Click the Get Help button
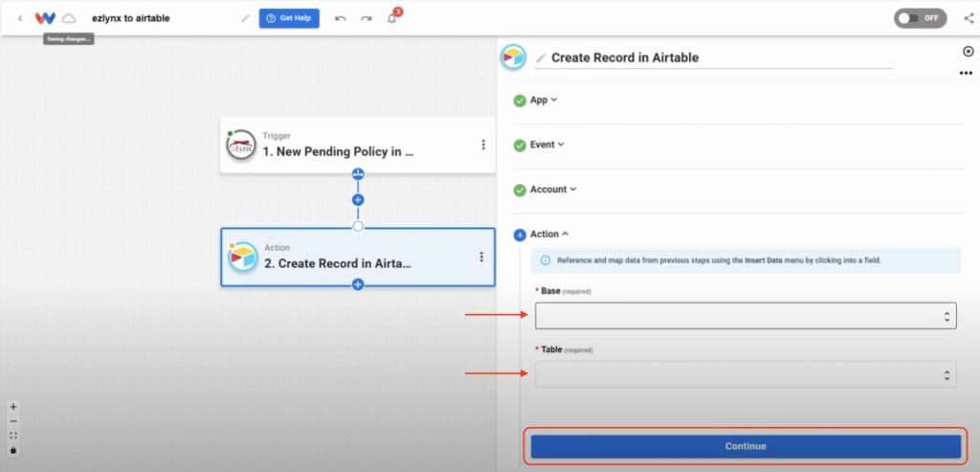The width and height of the screenshot is (980, 472). [x=289, y=18]
